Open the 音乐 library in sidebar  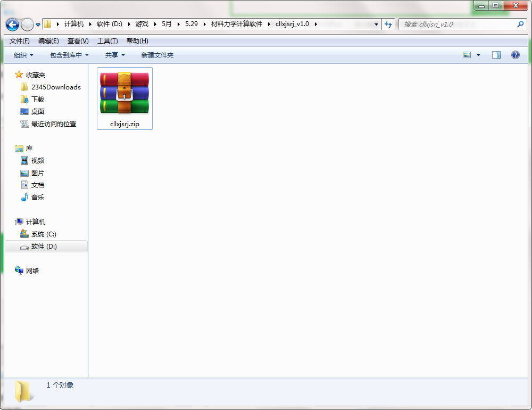pos(37,198)
